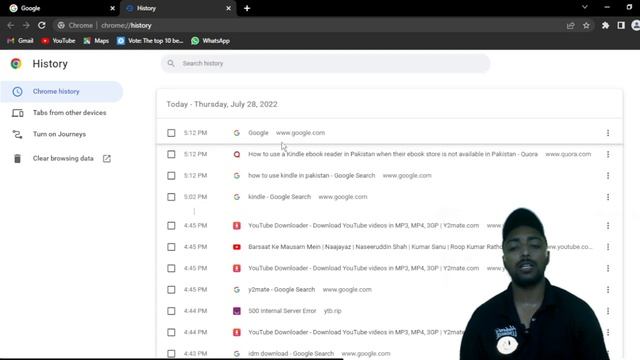The height and width of the screenshot is (360, 640).
Task: Open three-dot menu for 'kindle - Google Search'
Action: pyautogui.click(x=608, y=197)
